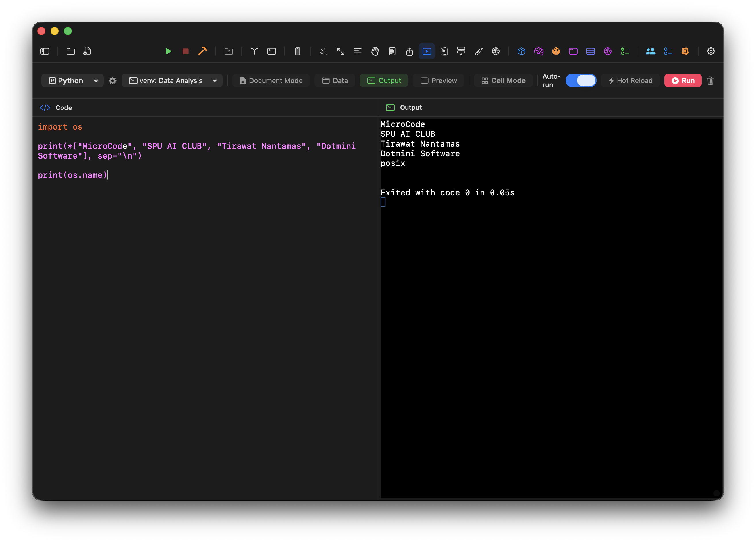756x543 pixels.
Task: Click the blue list bullets icon
Action: point(668,51)
